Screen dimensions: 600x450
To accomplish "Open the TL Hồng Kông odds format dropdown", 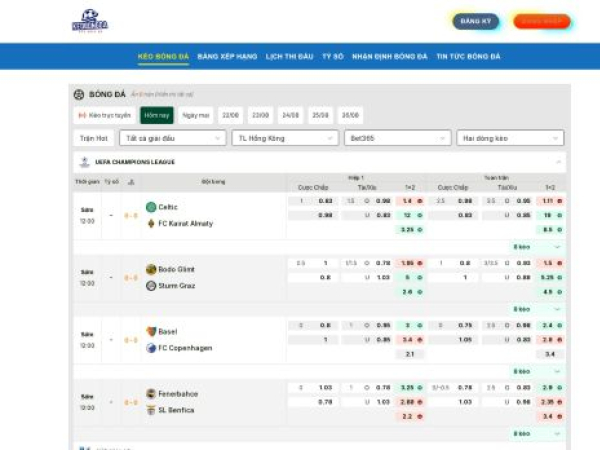I will click(284, 138).
